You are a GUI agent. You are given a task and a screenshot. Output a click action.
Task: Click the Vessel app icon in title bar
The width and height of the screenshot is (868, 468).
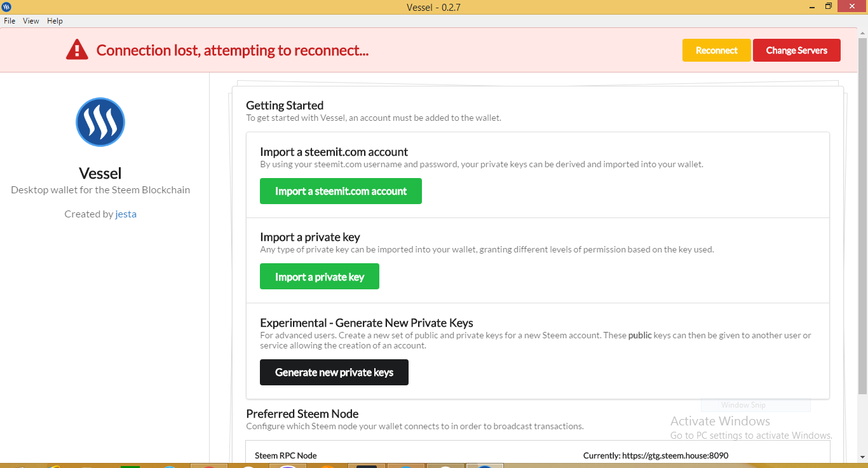(6, 6)
